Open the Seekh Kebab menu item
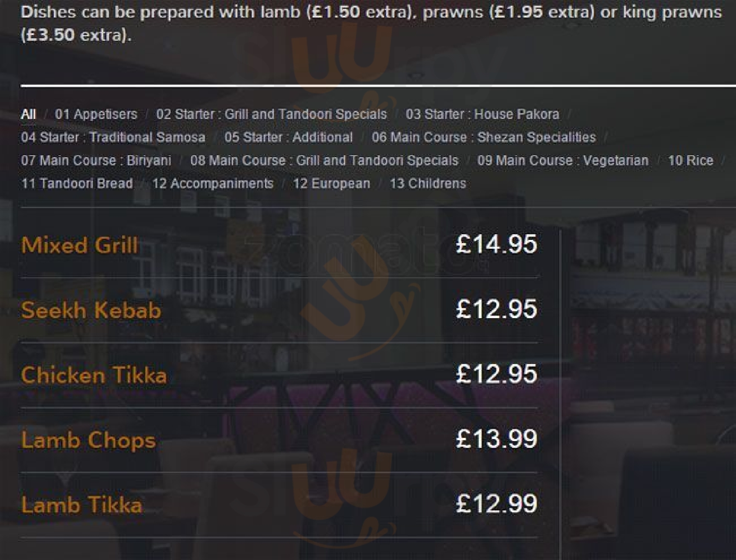This screenshot has width=736, height=560. [91, 310]
